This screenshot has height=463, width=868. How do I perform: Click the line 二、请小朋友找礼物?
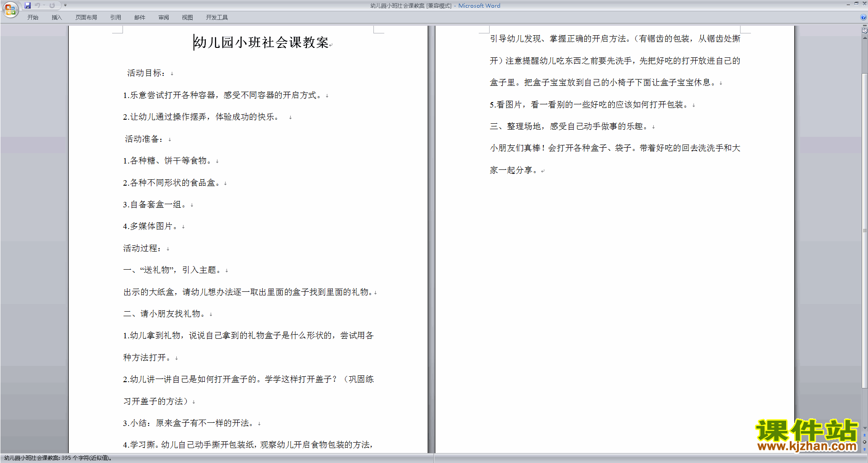(x=165, y=314)
